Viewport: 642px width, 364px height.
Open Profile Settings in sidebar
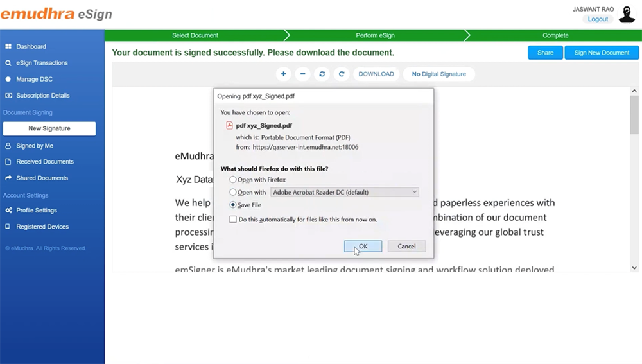pos(37,211)
